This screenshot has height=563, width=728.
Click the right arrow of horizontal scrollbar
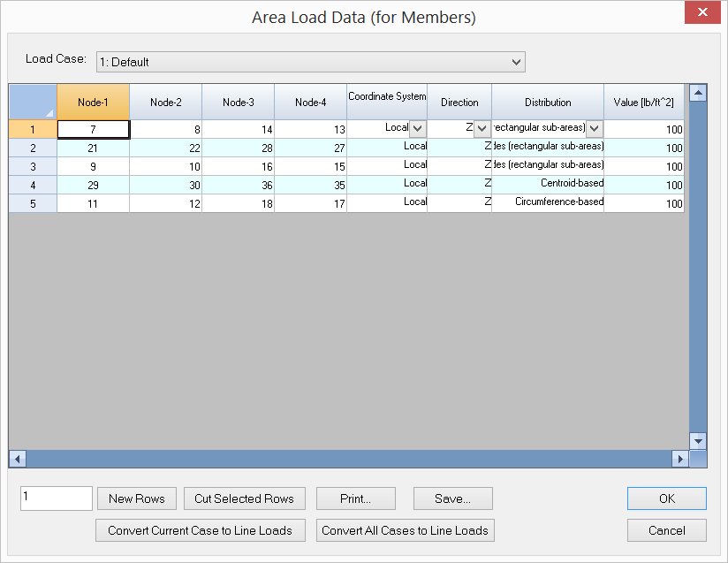[x=680, y=459]
